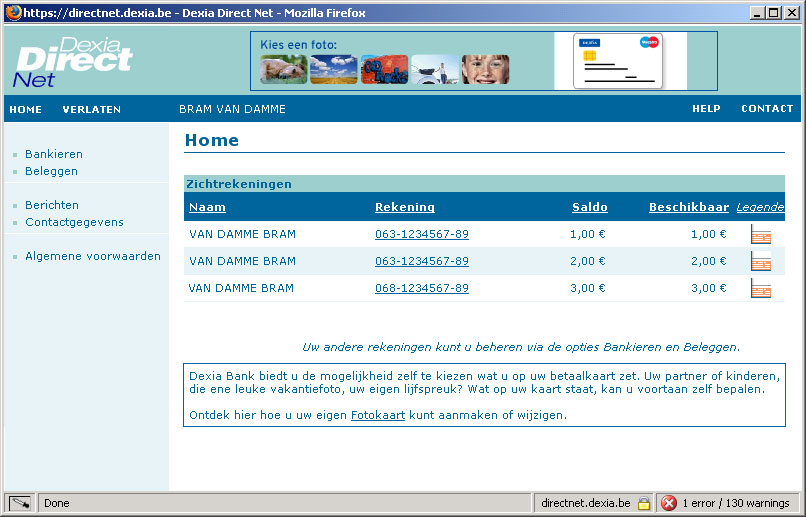
Task: Choose the sleeping dog photo thumbnail
Action: 284,69
